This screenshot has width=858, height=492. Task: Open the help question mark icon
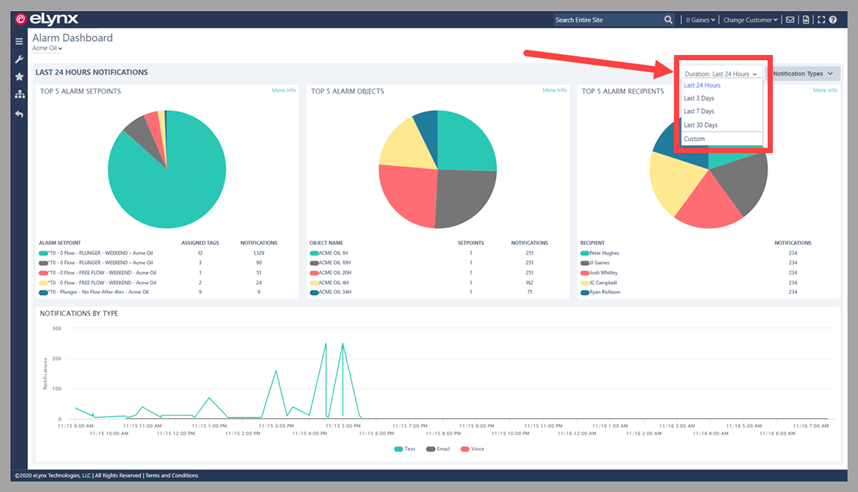(x=833, y=20)
